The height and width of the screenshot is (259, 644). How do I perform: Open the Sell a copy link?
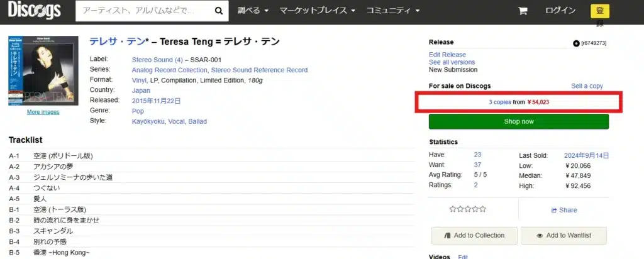coord(587,86)
